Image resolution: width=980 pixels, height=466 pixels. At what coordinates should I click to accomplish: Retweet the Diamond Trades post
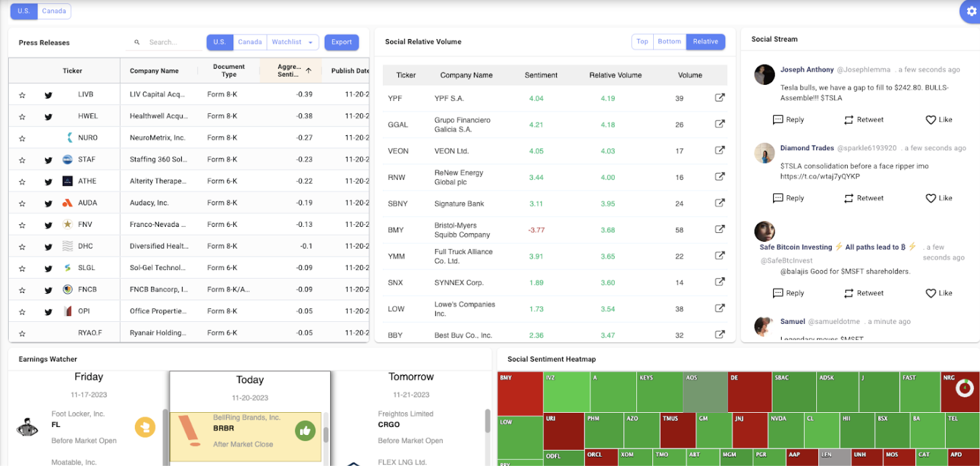[863, 198]
